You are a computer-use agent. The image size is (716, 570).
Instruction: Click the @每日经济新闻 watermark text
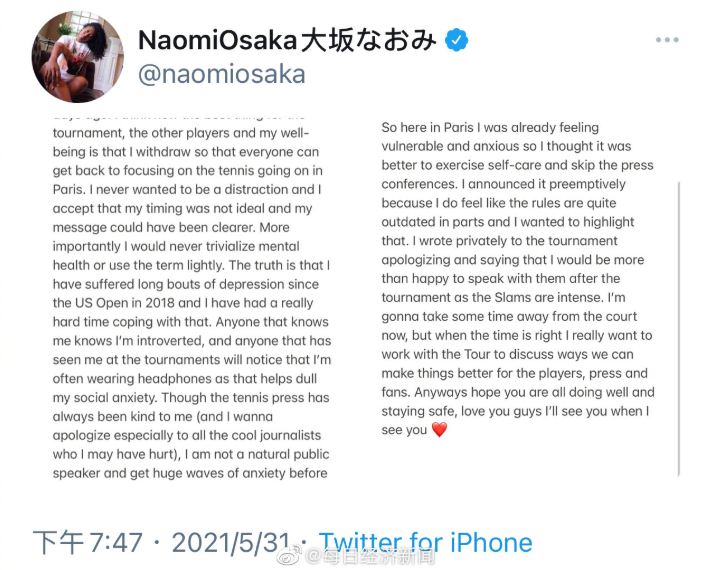point(370,557)
